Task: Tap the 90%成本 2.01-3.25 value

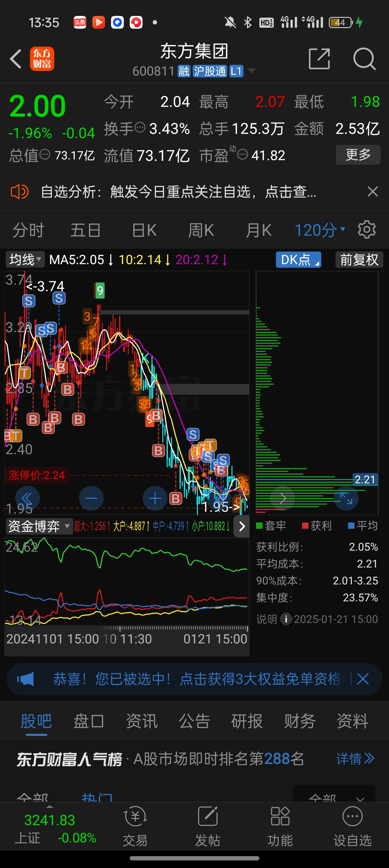Action: (355, 580)
